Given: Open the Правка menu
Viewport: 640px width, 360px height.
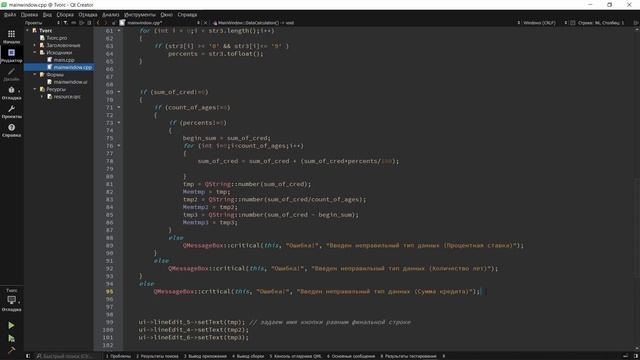Looking at the screenshot, I should 29,15.
